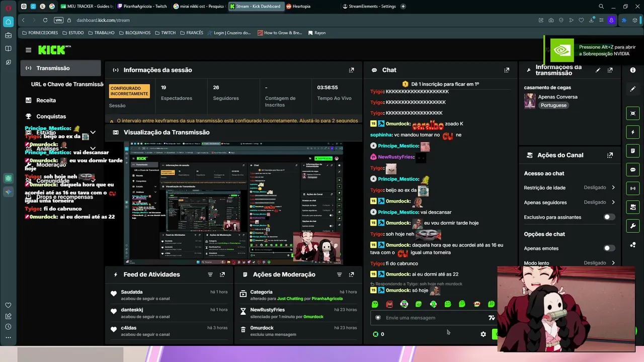Switch to StreamElements Settings tab
Screen dimensions: 644x362
coord(372,7)
